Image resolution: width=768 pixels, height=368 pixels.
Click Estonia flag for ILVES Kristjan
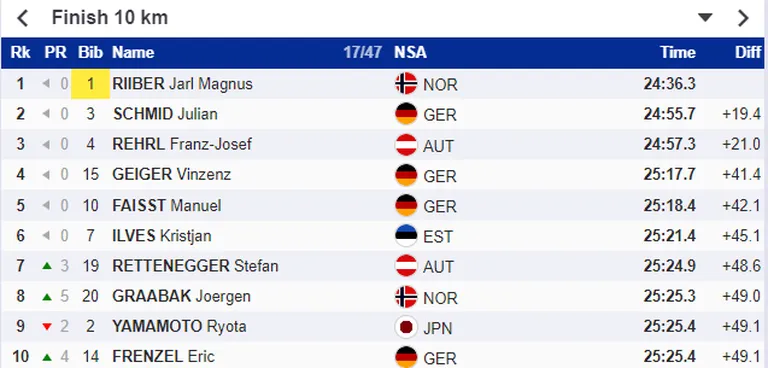click(406, 236)
